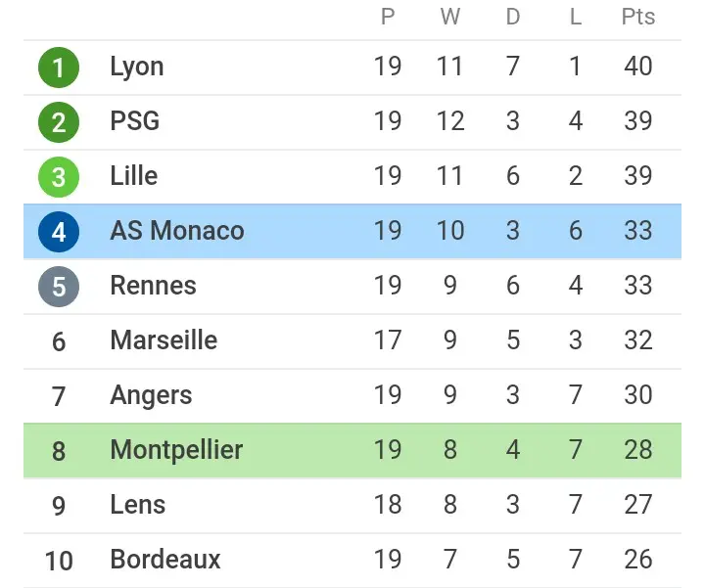Select the Lille team name

tap(134, 176)
